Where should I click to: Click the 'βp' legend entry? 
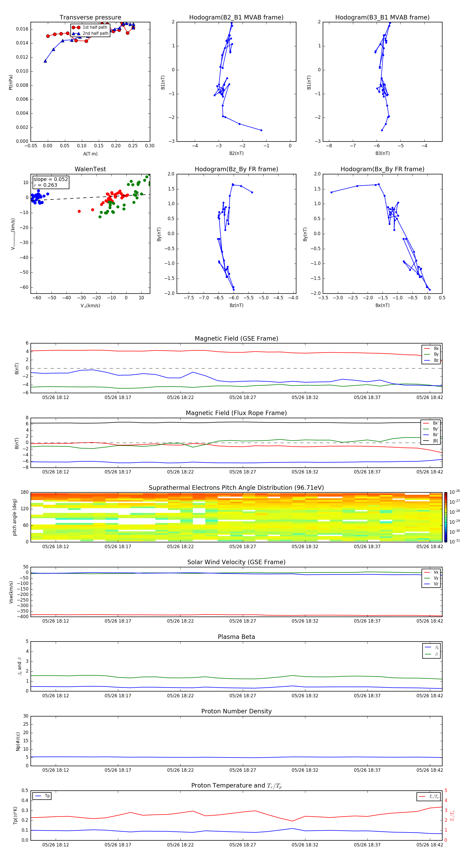click(x=432, y=647)
